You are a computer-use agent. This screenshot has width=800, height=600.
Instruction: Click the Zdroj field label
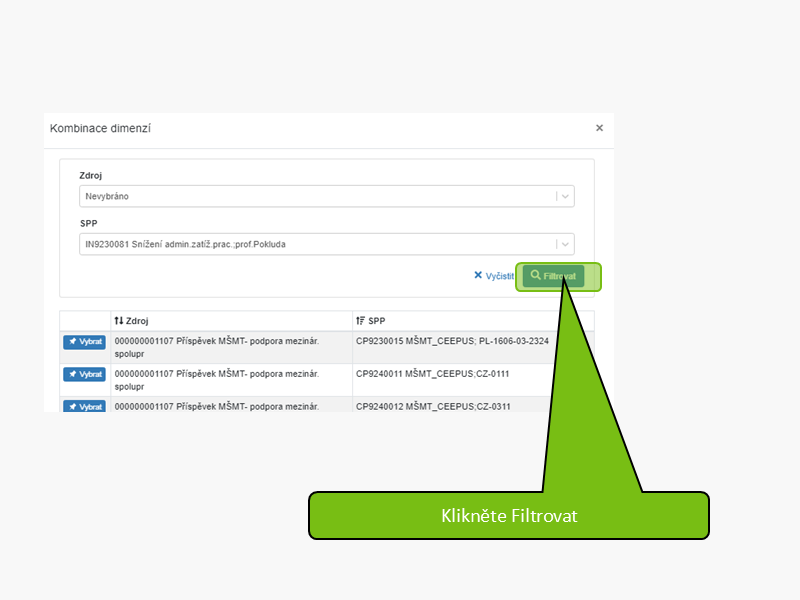(90, 176)
